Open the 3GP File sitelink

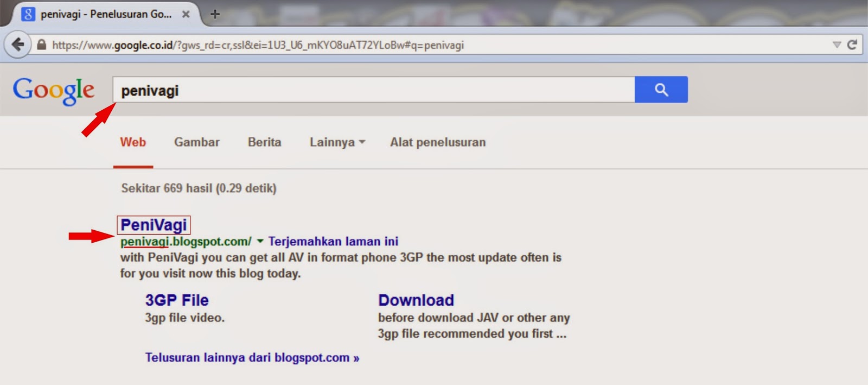pyautogui.click(x=177, y=300)
